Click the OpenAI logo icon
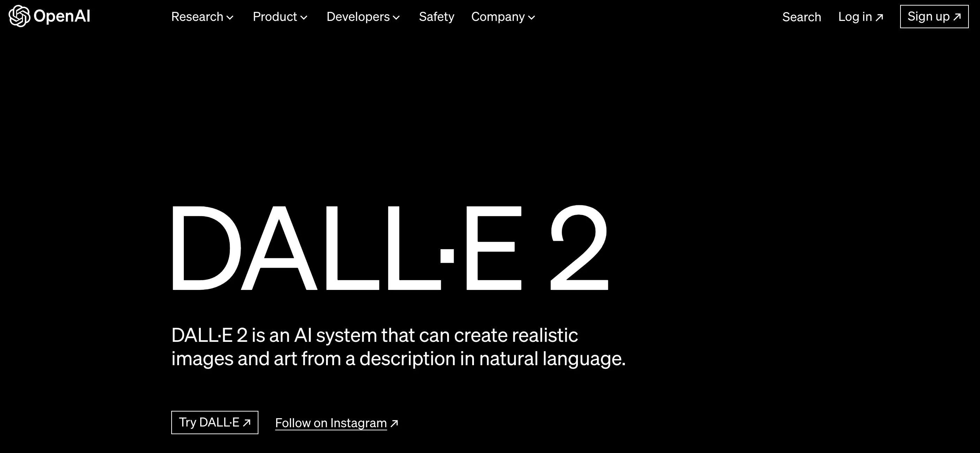980x453 pixels. [17, 16]
